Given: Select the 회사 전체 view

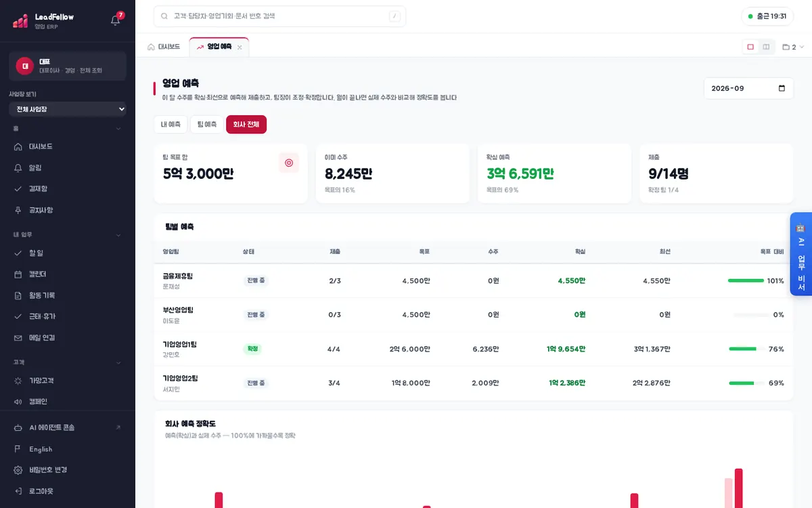Looking at the screenshot, I should [246, 125].
